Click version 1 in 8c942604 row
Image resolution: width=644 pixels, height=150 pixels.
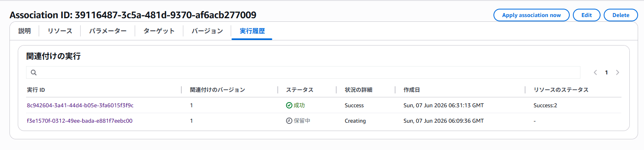tap(192, 105)
